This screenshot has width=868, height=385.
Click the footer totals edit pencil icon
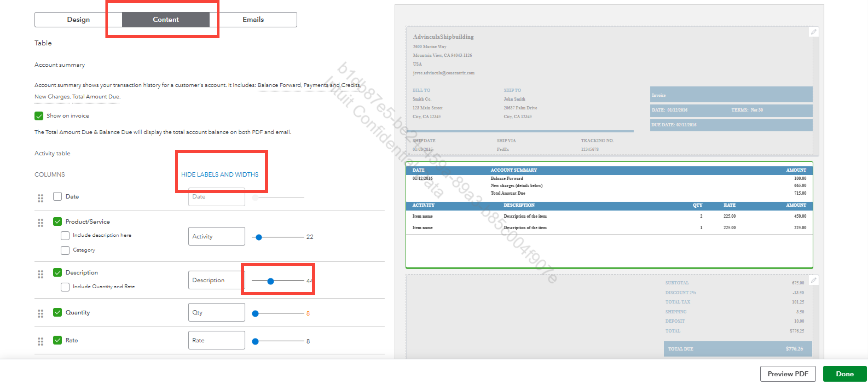(x=813, y=280)
